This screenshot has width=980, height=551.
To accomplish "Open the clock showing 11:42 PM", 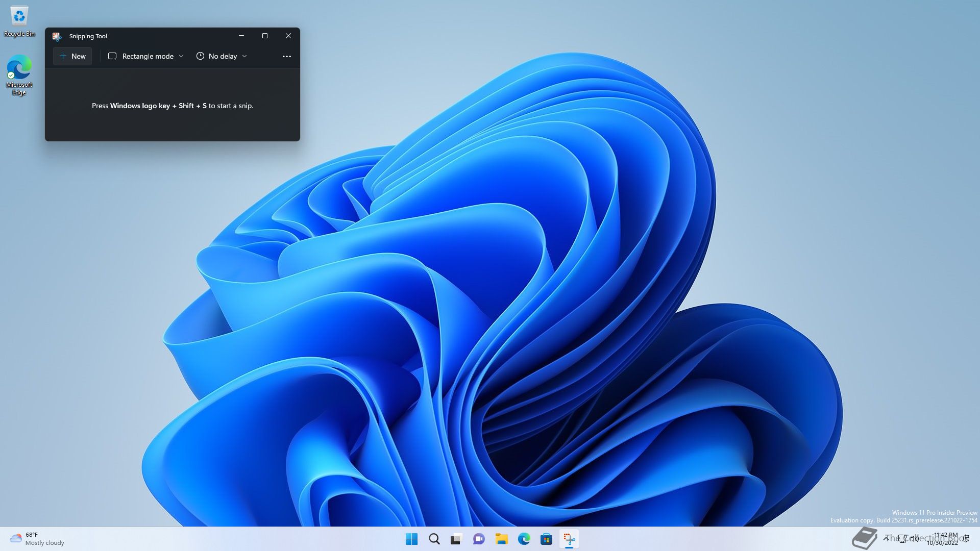I will (x=942, y=539).
